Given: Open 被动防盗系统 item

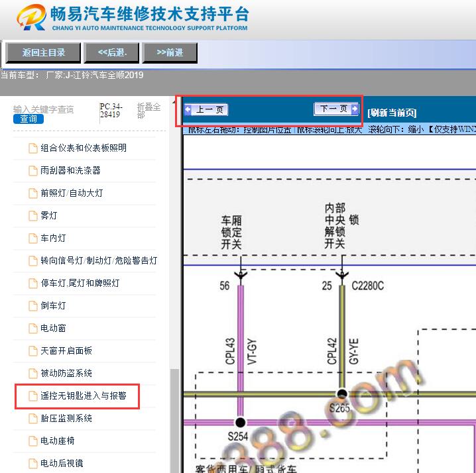Looking at the screenshot, I should tap(66, 373).
